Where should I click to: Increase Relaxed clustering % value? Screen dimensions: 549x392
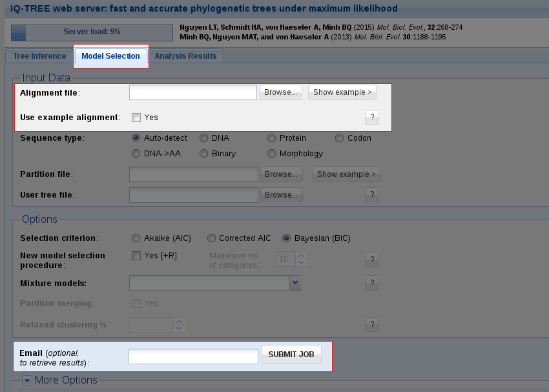tap(179, 321)
